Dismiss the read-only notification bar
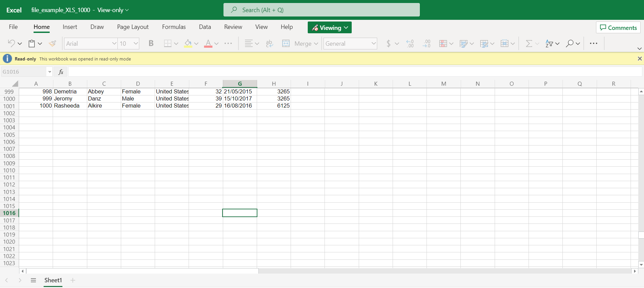This screenshot has height=288, width=644. point(640,59)
